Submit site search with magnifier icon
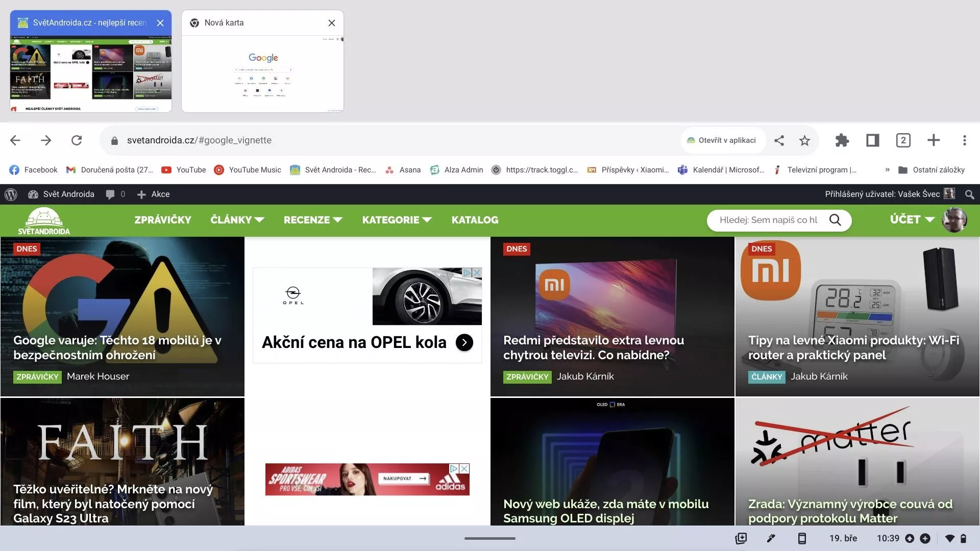The height and width of the screenshot is (551, 980). 835,220
